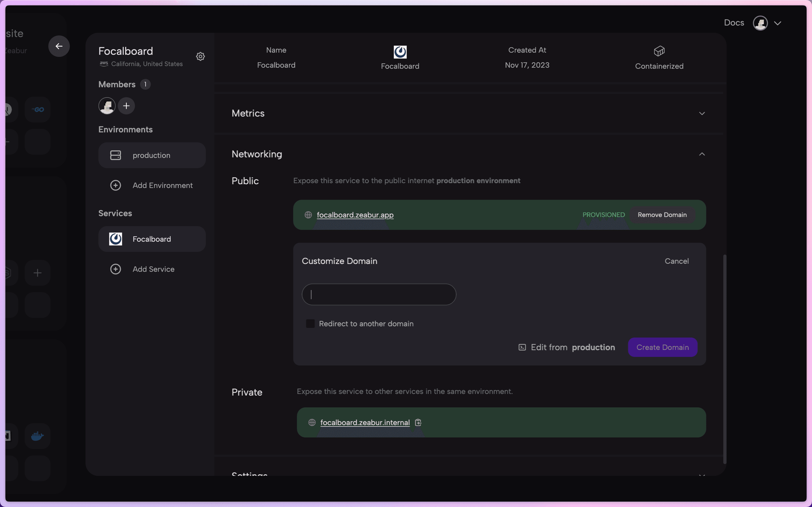The width and height of the screenshot is (812, 507).
Task: Click globe icon beside focalboard.zeabur.app
Action: click(308, 215)
